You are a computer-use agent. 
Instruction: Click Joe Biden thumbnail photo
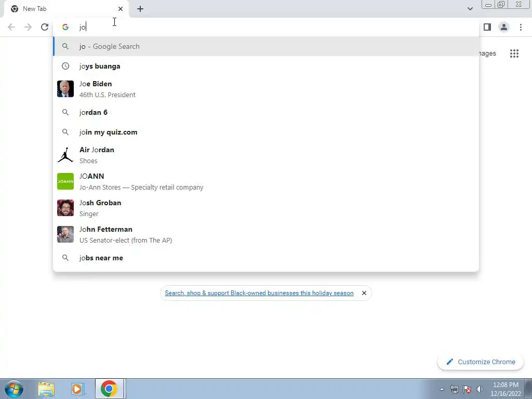[65, 89]
